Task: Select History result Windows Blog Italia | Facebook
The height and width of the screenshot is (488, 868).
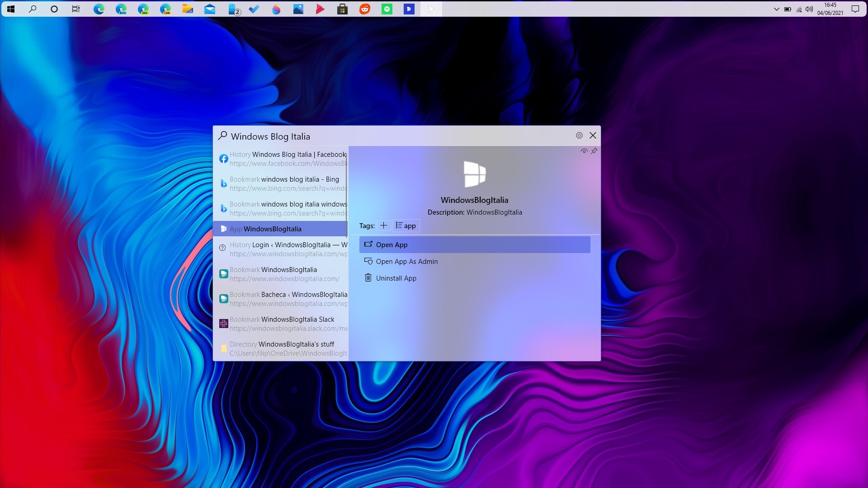Action: pyautogui.click(x=280, y=159)
